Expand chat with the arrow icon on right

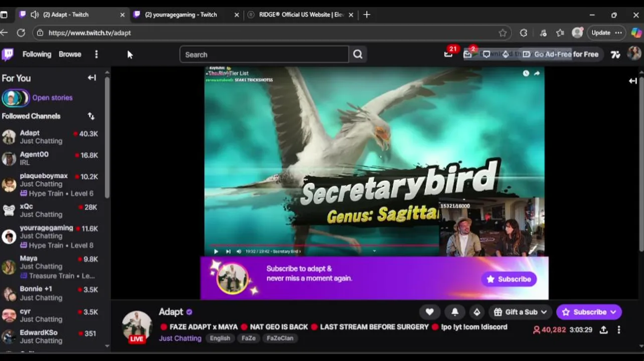coord(633,81)
